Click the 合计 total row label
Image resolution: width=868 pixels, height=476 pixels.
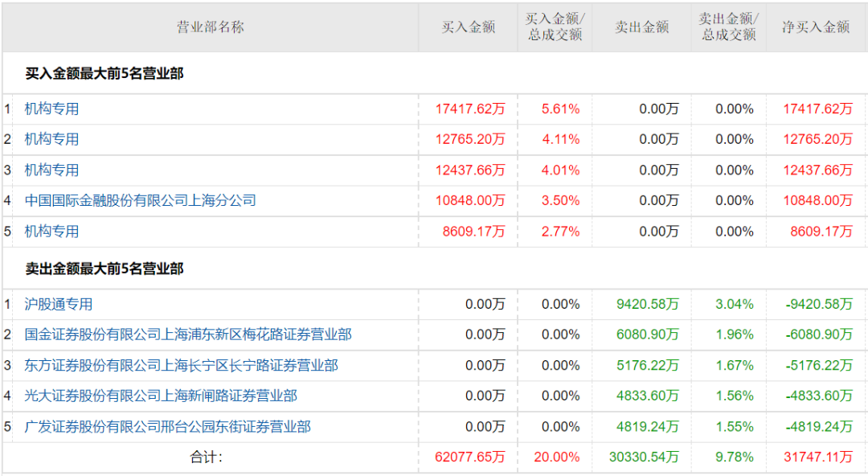(207, 457)
